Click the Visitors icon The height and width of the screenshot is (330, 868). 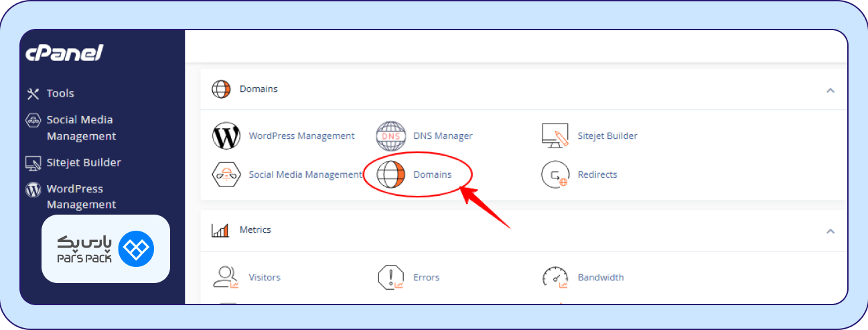click(226, 276)
